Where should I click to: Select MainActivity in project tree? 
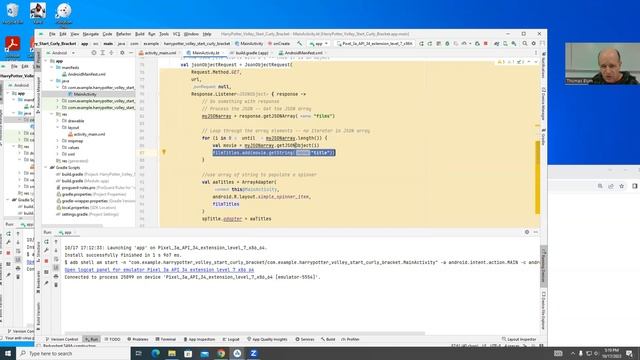click(x=85, y=94)
